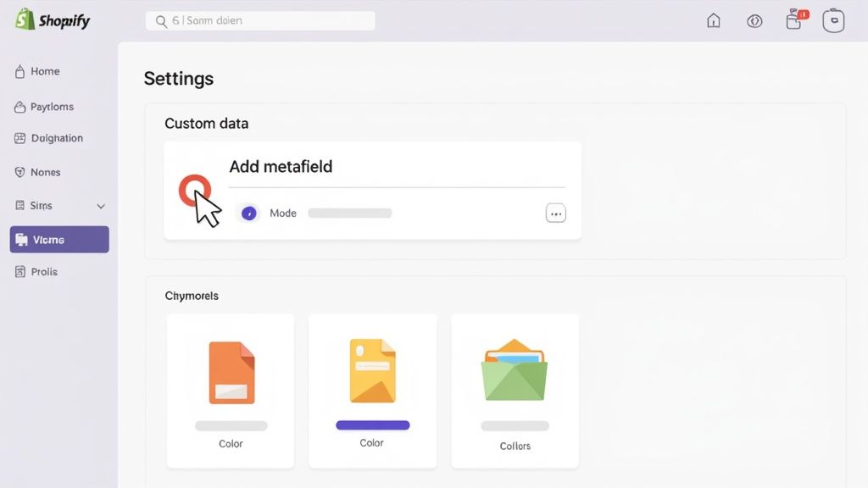Open the Custom data section heading
This screenshot has width=868, height=488.
tap(206, 123)
